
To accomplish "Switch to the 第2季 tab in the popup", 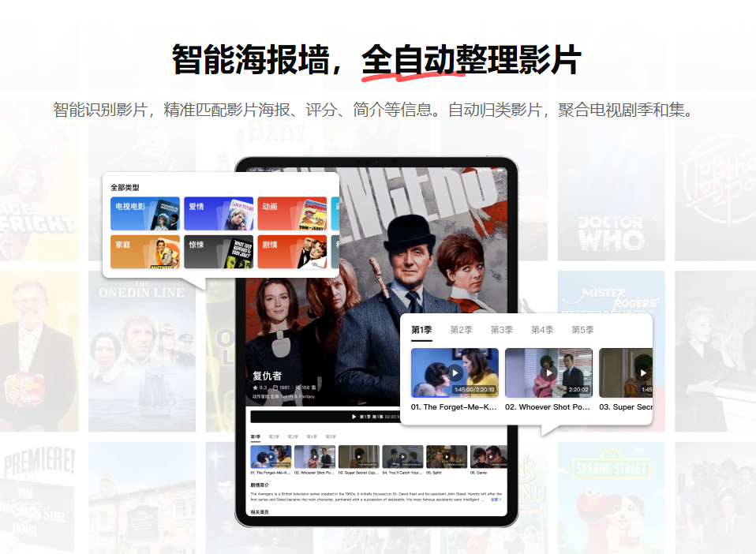I will pos(461,330).
